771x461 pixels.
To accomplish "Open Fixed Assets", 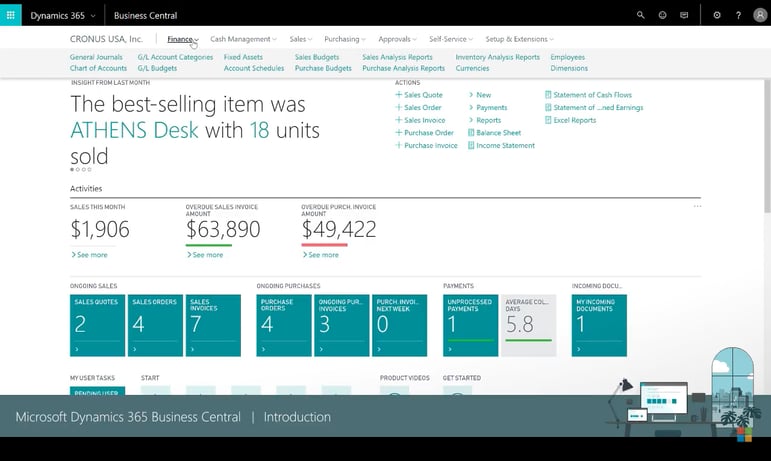I will [243, 57].
